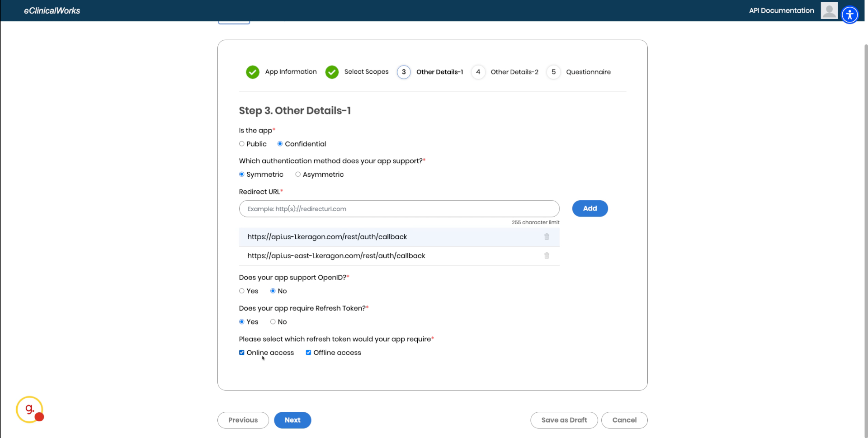Open the accessibility options icon
The height and width of the screenshot is (438, 868).
(x=849, y=15)
